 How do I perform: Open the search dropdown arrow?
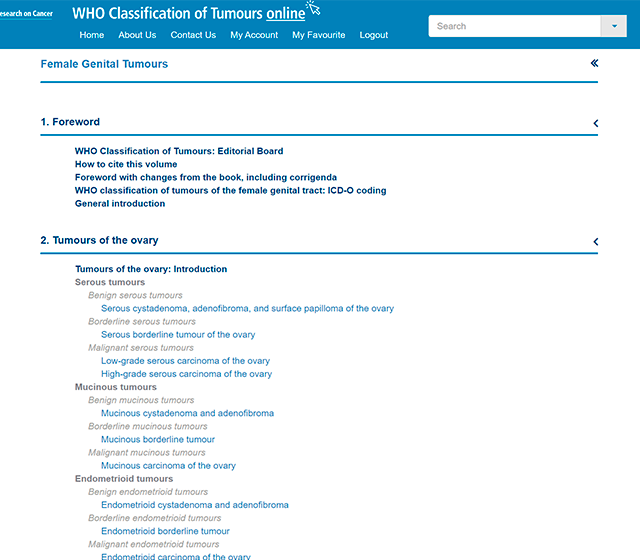tap(613, 26)
